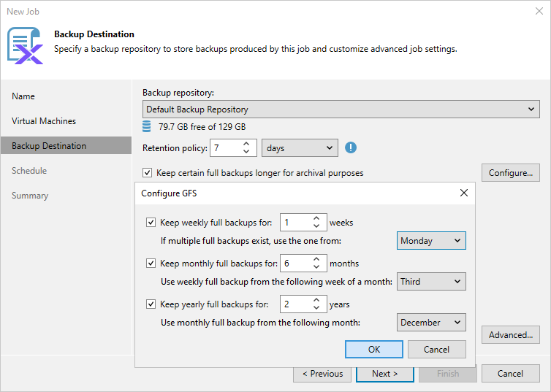The image size is (551, 392).
Task: Click the monthly full backups number field
Action: pos(295,264)
